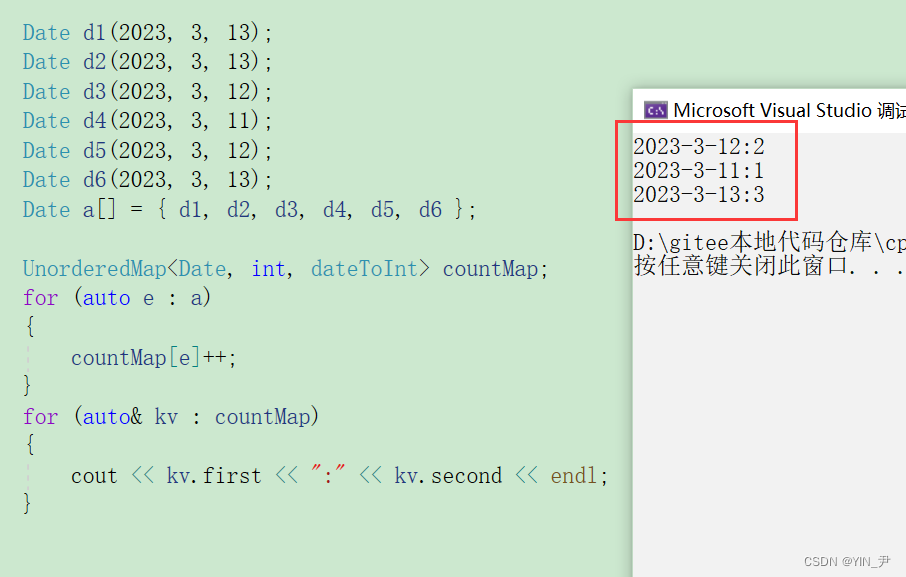
Task: Click the cout << kv.first statement line
Action: pyautogui.click(x=340, y=476)
